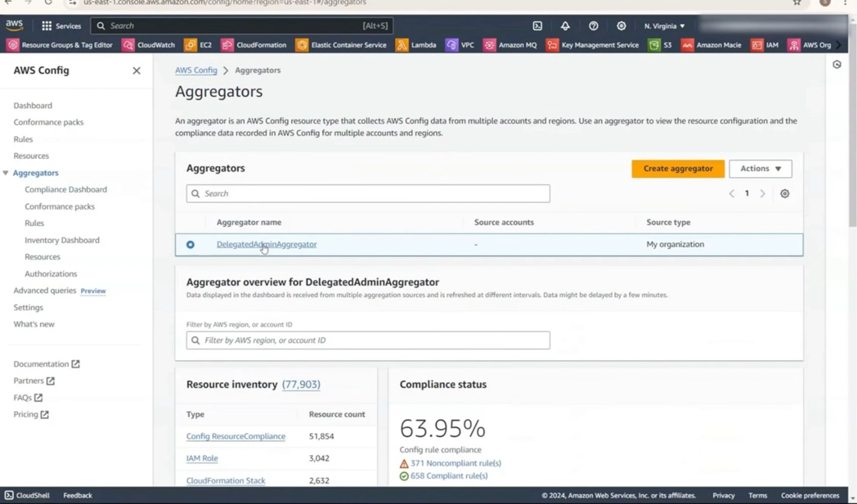Open the aggregators table preferences gear
The image size is (857, 504).
click(784, 193)
